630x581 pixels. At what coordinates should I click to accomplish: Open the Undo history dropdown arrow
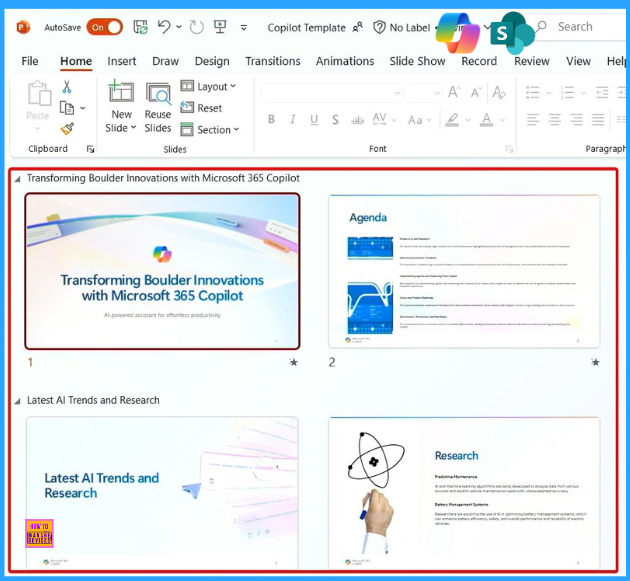click(179, 27)
